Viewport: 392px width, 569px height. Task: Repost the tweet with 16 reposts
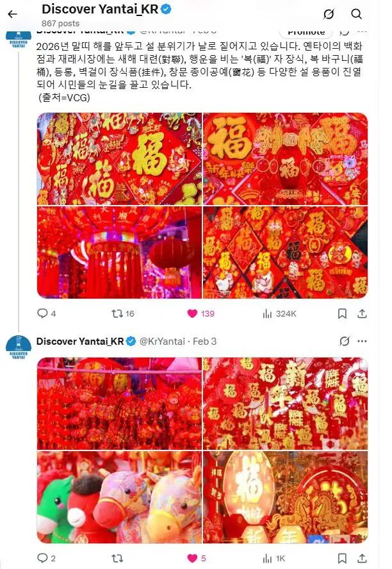(123, 313)
